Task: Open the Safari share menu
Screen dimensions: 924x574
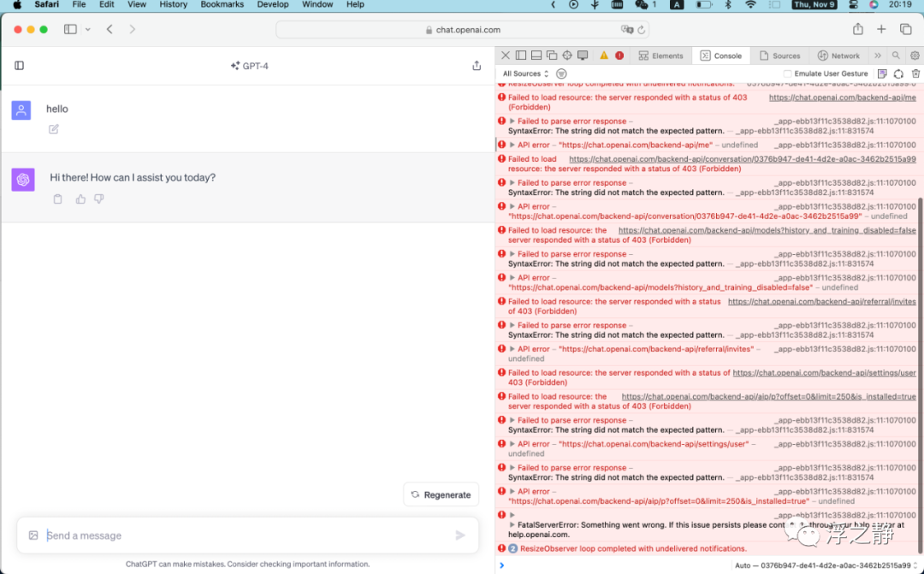Action: point(858,29)
